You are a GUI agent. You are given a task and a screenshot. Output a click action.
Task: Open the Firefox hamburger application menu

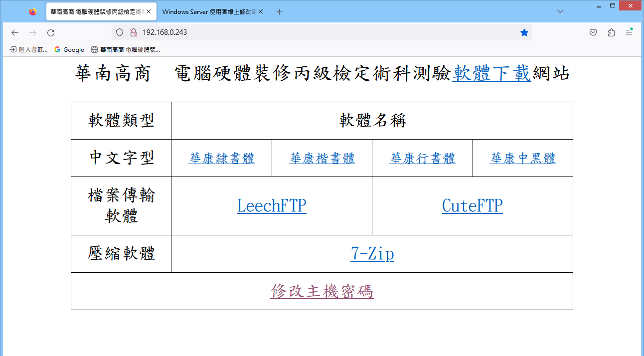point(629,33)
